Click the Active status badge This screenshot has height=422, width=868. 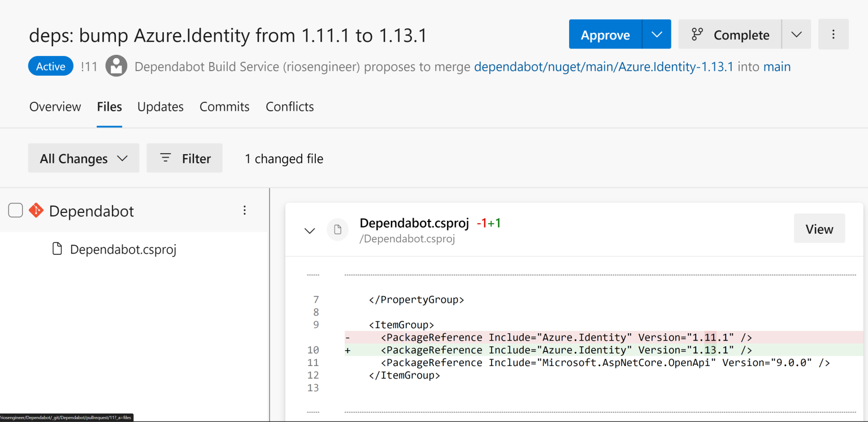click(x=50, y=66)
